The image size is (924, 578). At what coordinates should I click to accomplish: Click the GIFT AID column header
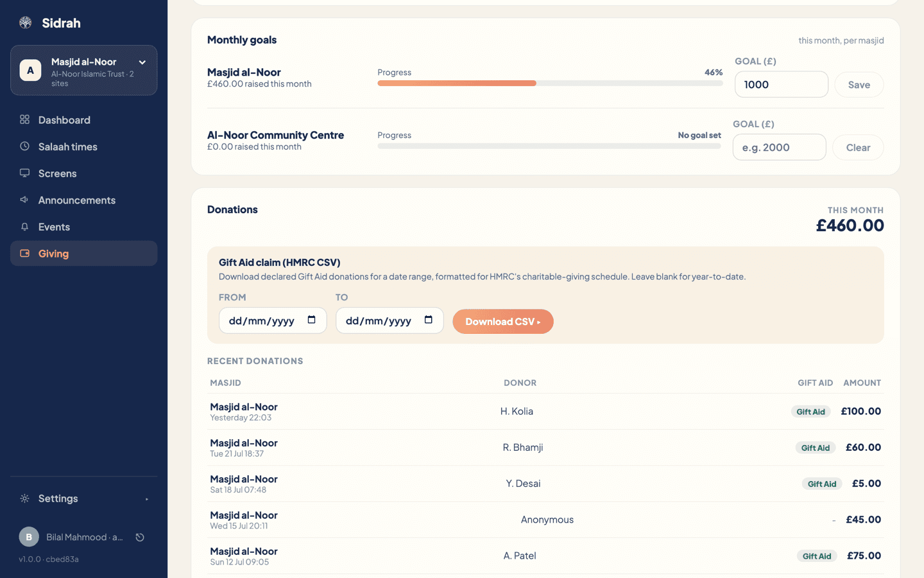816,383
